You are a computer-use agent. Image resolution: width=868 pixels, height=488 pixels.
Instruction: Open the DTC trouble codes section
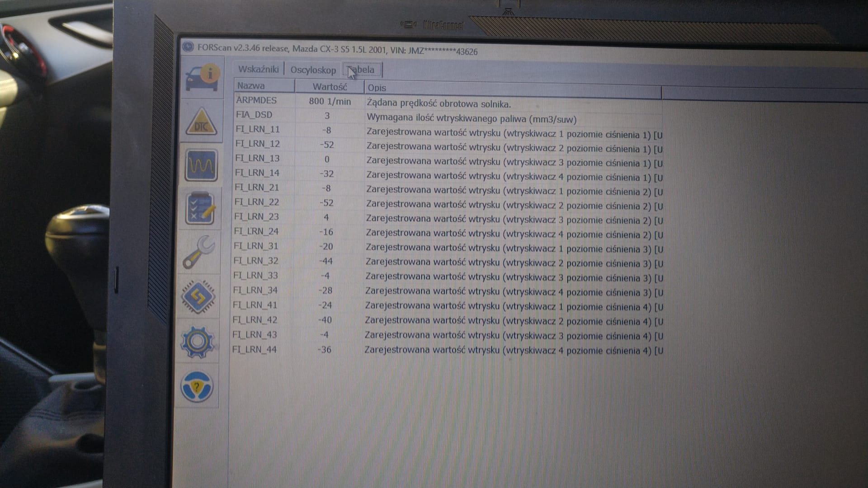click(x=201, y=122)
